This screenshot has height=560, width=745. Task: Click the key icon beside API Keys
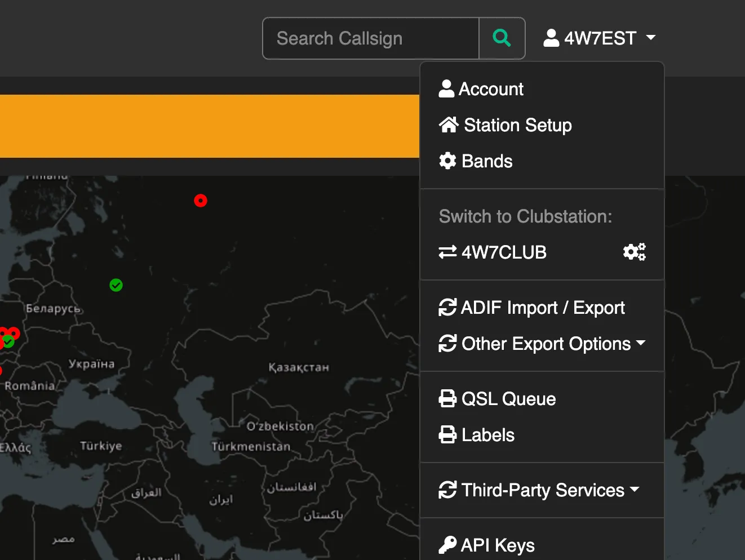[x=447, y=545]
